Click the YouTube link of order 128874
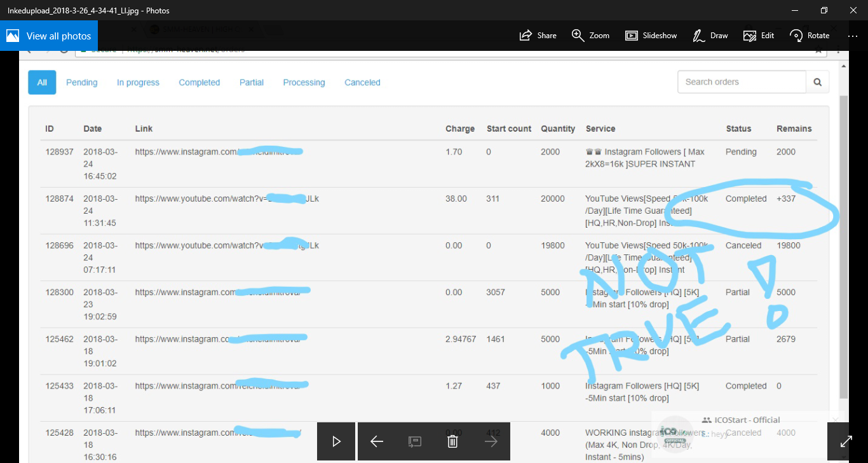The width and height of the screenshot is (868, 463). (x=227, y=199)
